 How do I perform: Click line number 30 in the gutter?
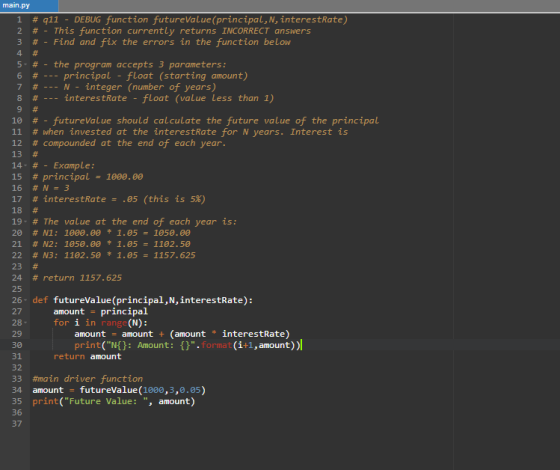click(17, 345)
